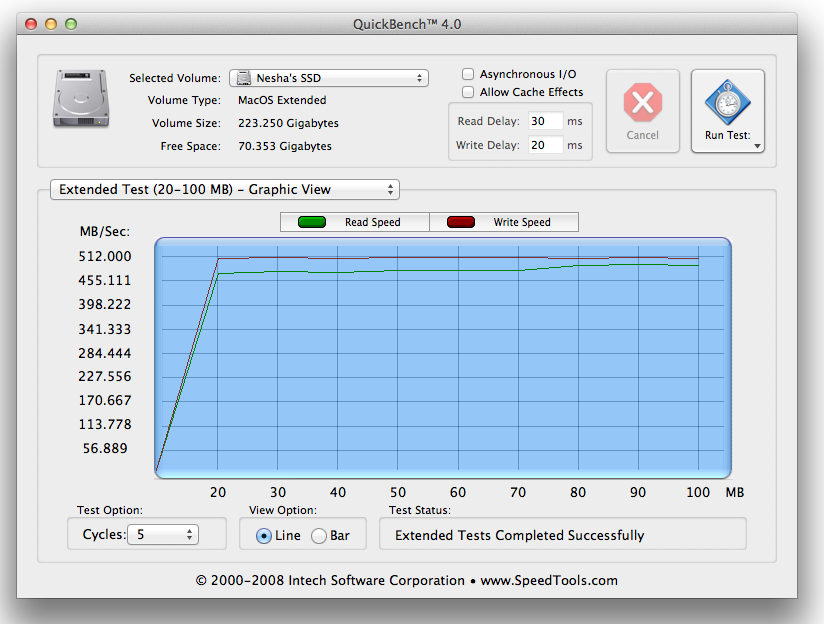
Task: Click the red Cancel X icon
Action: (642, 102)
